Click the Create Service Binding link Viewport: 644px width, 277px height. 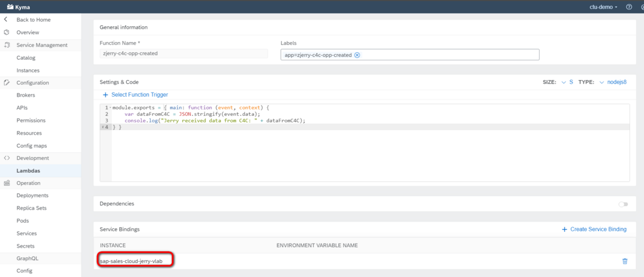(x=598, y=229)
